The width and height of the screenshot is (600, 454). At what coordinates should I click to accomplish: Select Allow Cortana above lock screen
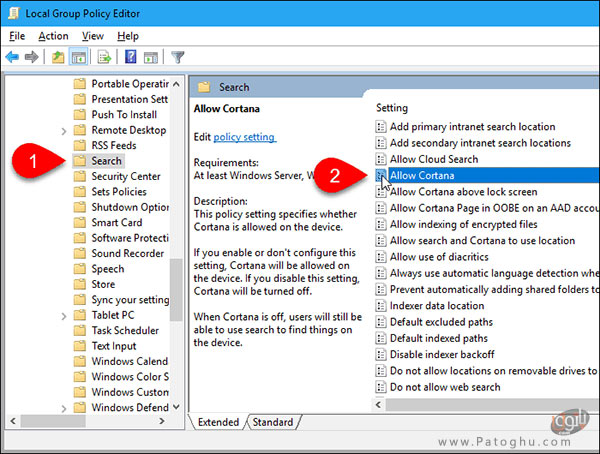click(x=464, y=191)
